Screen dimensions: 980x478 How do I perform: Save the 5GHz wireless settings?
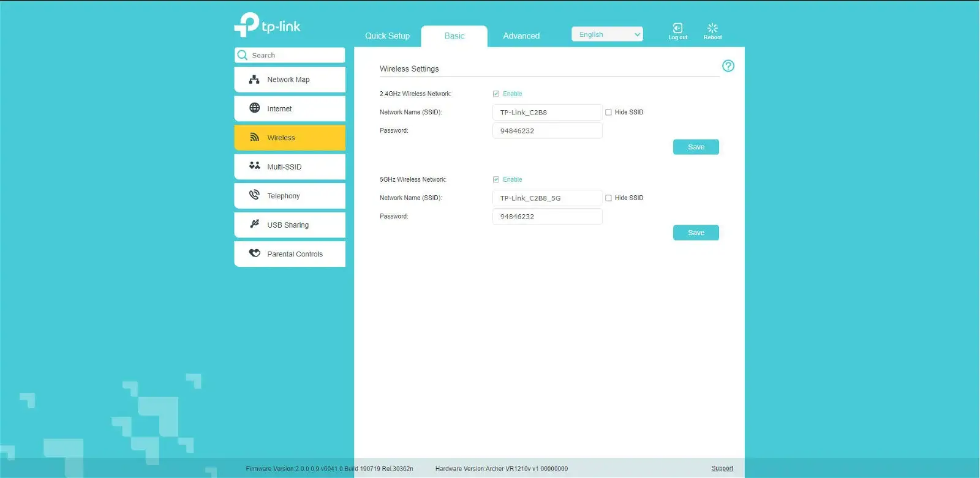coord(696,233)
